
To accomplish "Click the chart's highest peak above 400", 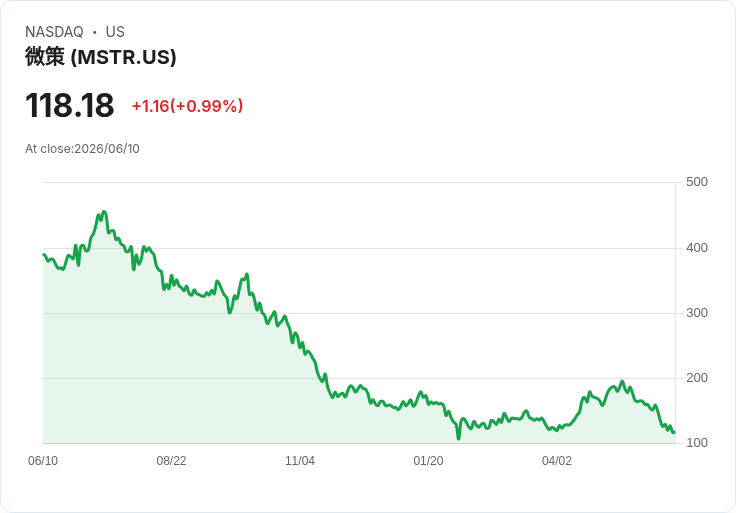I will tap(104, 212).
